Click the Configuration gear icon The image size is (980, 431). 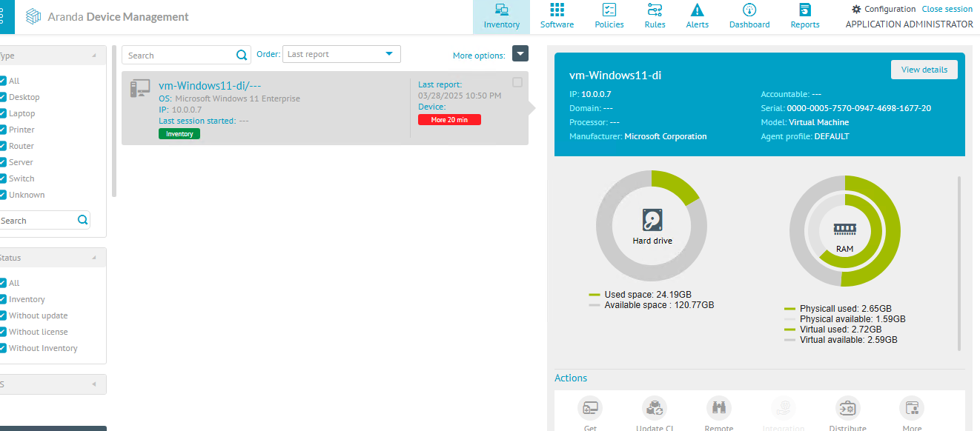(x=856, y=10)
